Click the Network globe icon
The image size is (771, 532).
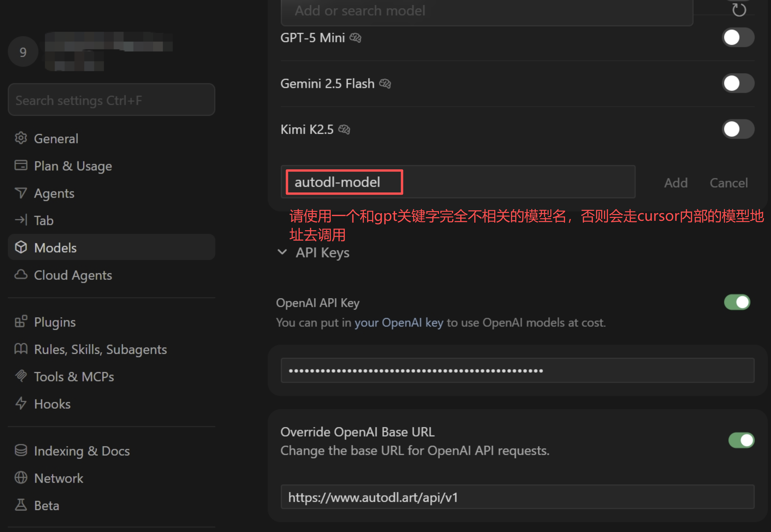pyautogui.click(x=21, y=478)
